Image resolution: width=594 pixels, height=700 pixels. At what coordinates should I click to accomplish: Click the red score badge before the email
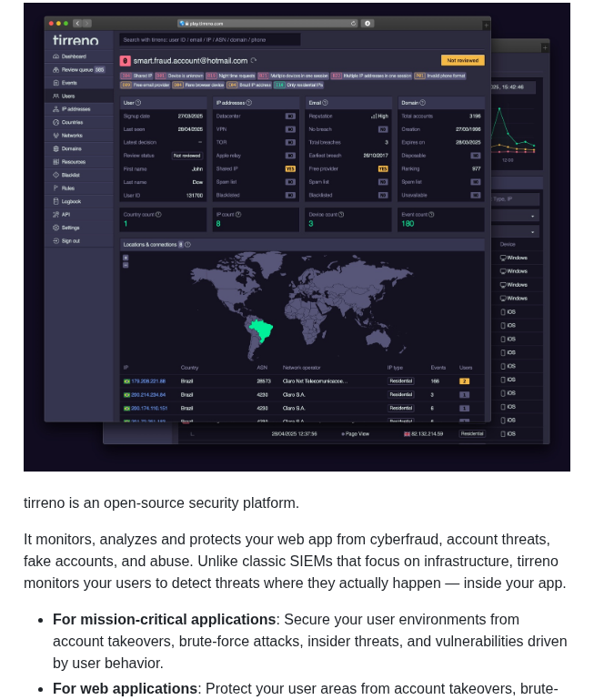(125, 61)
